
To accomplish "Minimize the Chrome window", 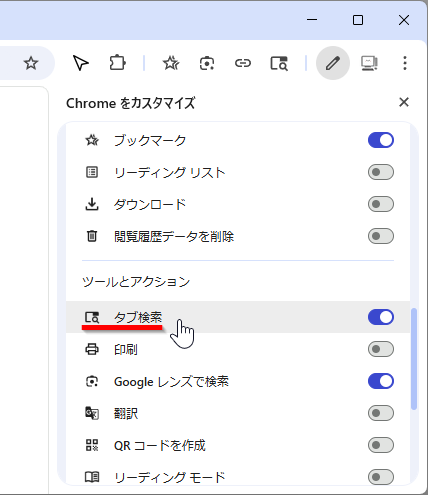I will [312, 20].
